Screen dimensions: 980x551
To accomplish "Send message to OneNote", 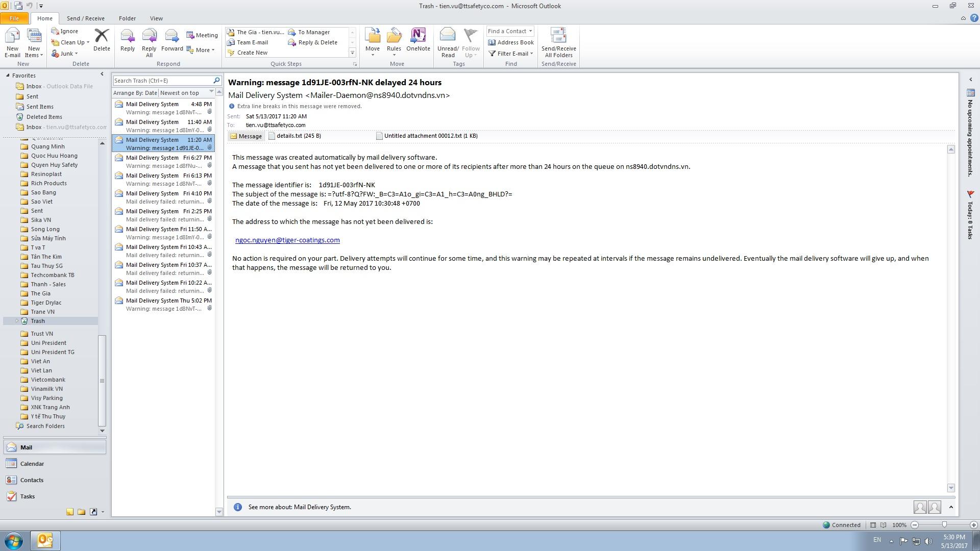I will point(418,40).
